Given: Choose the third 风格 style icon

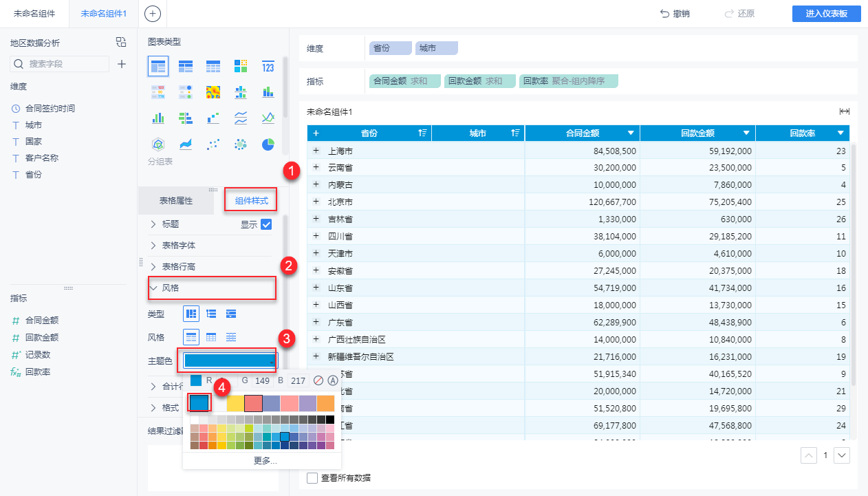Looking at the screenshot, I should [231, 337].
